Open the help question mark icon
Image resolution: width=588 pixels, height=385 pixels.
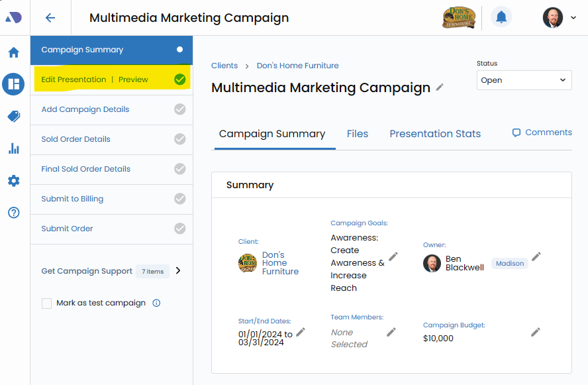coord(13,213)
